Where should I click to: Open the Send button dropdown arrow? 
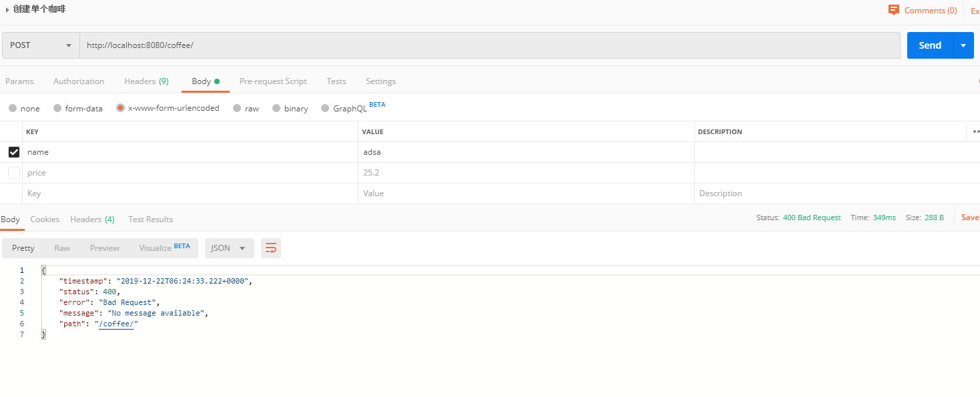tap(963, 45)
